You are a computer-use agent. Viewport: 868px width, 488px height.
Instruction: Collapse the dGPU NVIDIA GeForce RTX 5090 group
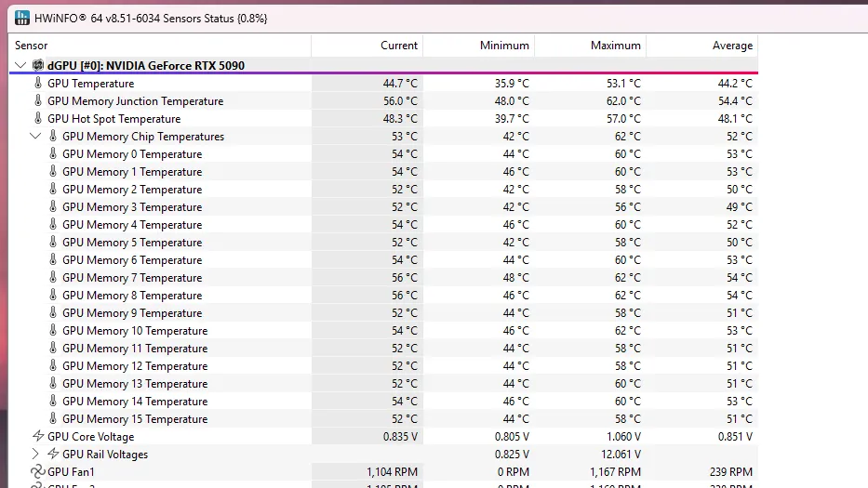click(20, 65)
